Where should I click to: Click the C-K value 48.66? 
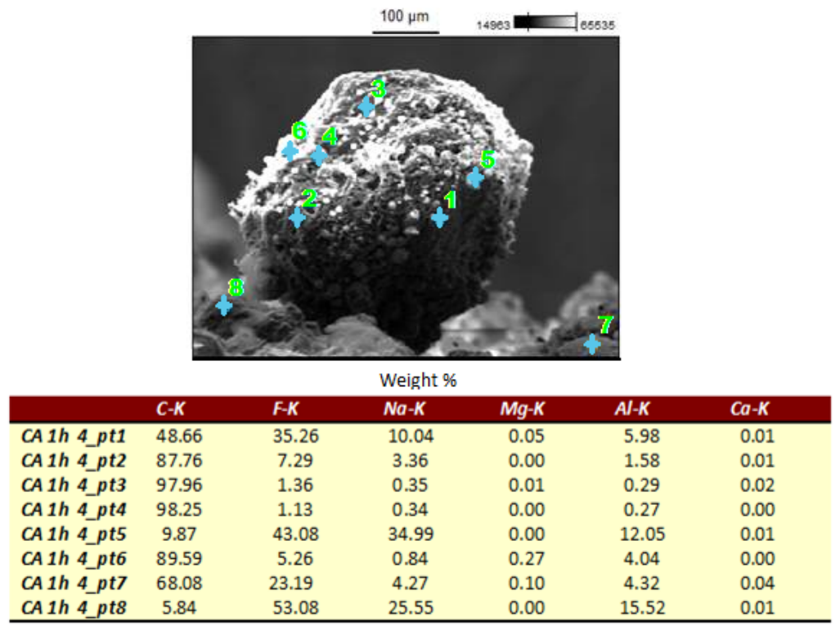(x=179, y=436)
